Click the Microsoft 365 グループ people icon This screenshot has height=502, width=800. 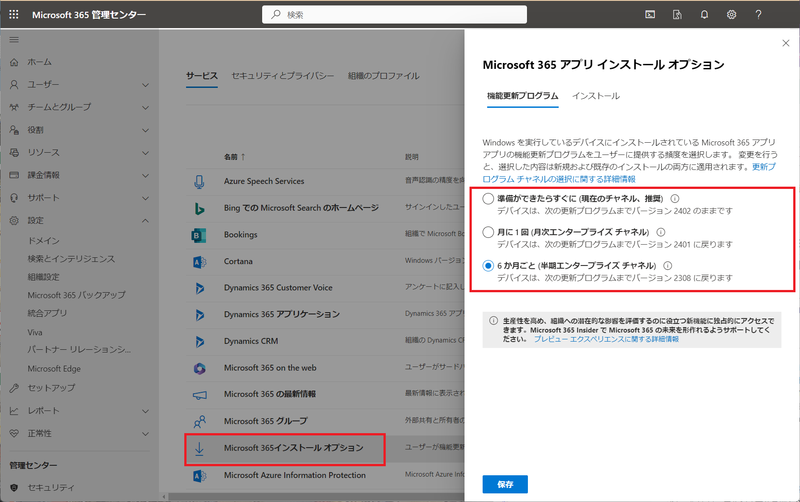[x=199, y=421]
